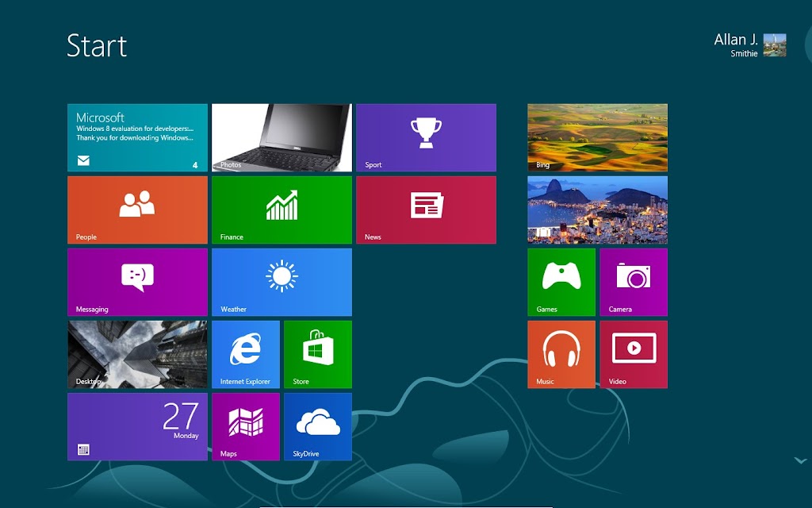Viewport: 812px width, 508px height.
Task: Launch the Games tile with controller icon
Action: point(561,282)
